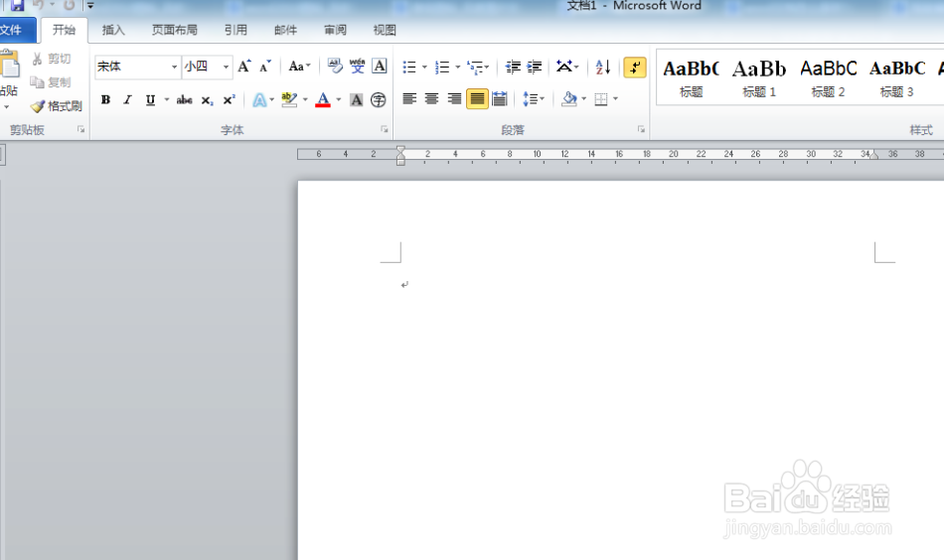This screenshot has height=560, width=944.
Task: Apply text highlight color
Action: (289, 100)
